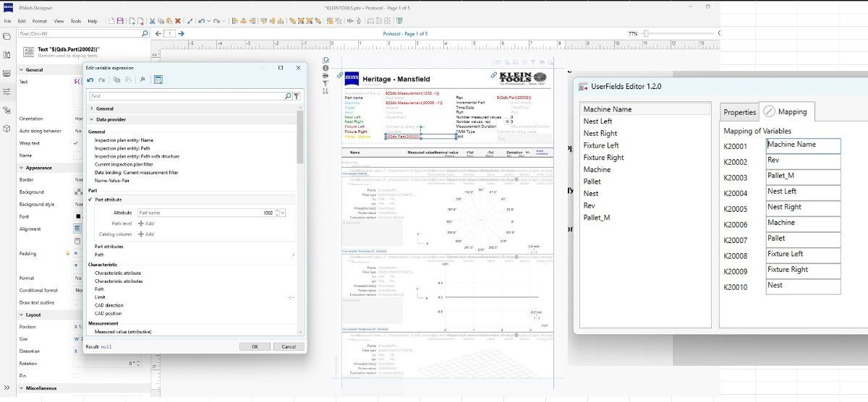Click the format painter brush icon
This screenshot has width=868, height=402.
[190, 22]
